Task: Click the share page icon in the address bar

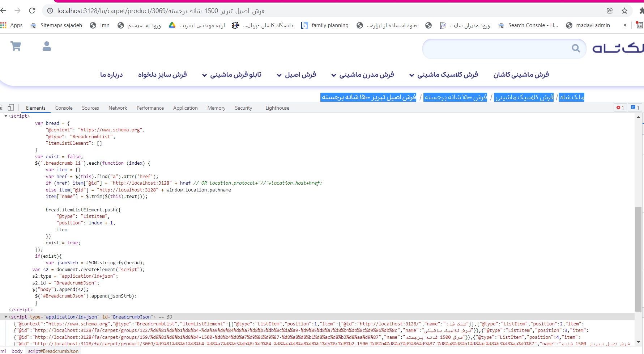Action: 610,11
